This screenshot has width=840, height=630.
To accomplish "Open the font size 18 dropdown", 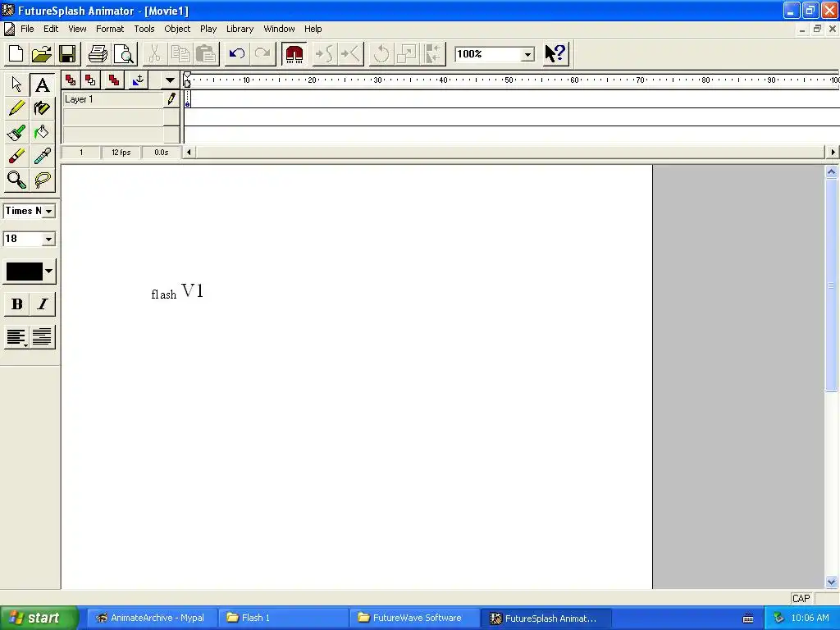I will click(x=48, y=239).
